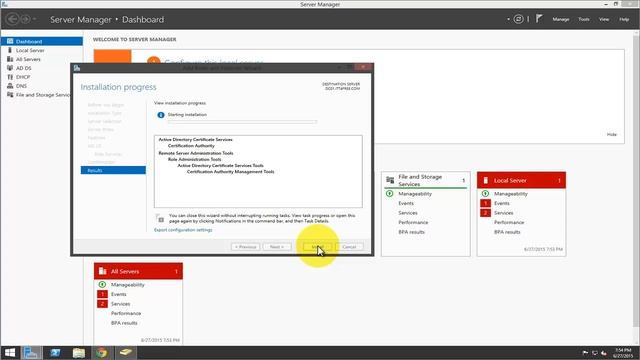
Task: Click Remote Server Administration Tools entry
Action: pyautogui.click(x=196, y=153)
